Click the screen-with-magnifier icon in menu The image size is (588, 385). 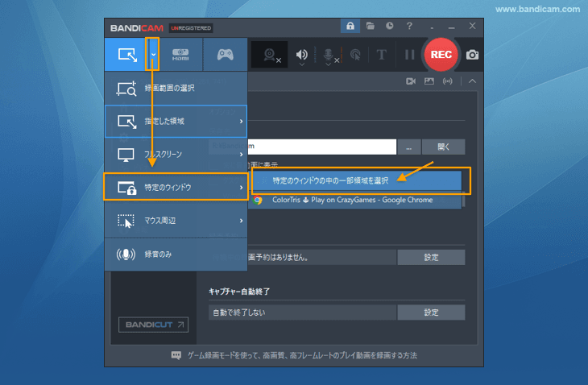(x=126, y=89)
